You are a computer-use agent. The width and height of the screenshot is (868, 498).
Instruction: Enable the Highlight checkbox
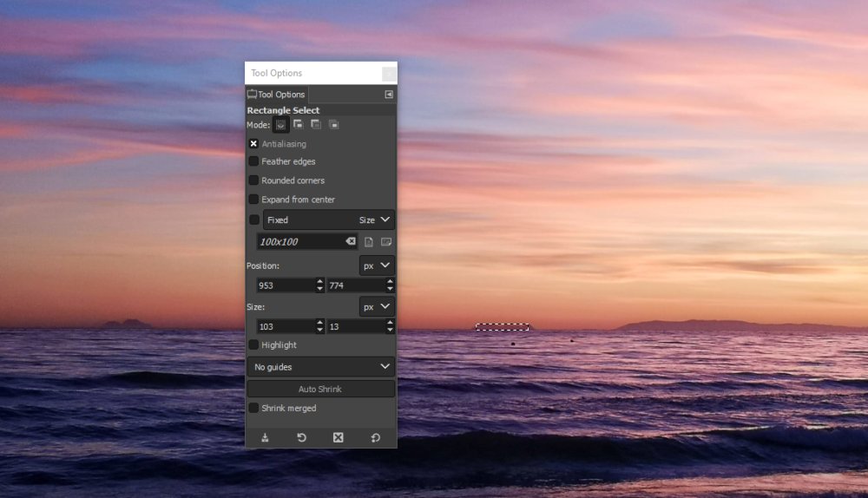(253, 344)
